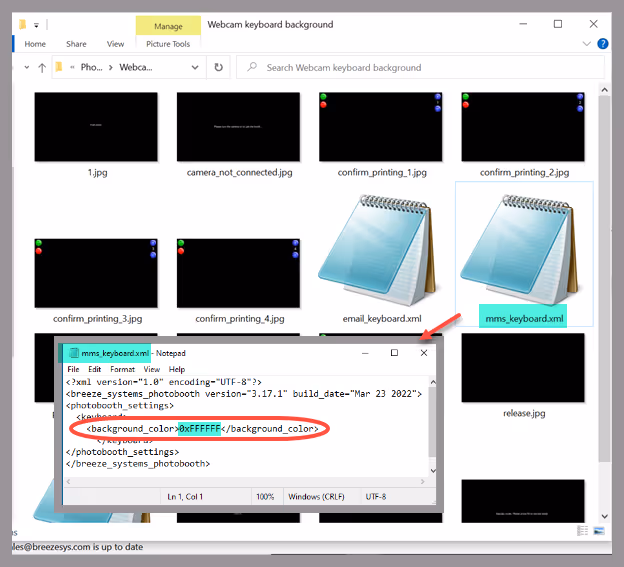Click the 100% zoom status entry

tap(265, 497)
